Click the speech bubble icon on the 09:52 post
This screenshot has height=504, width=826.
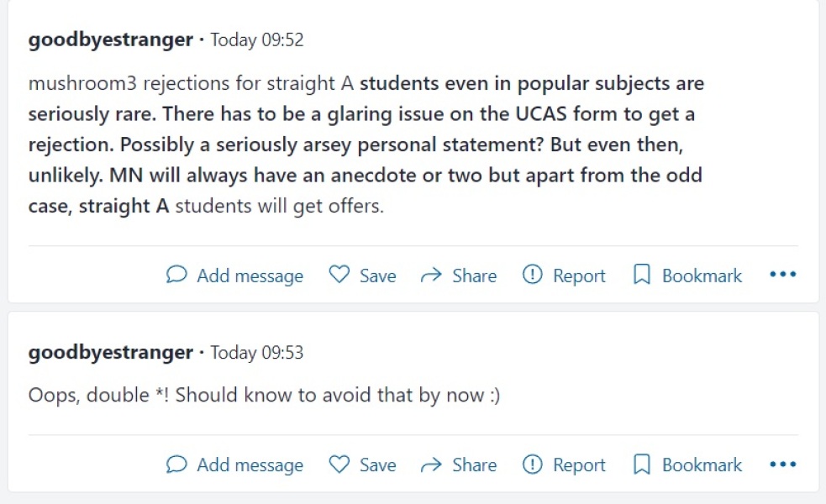click(176, 275)
